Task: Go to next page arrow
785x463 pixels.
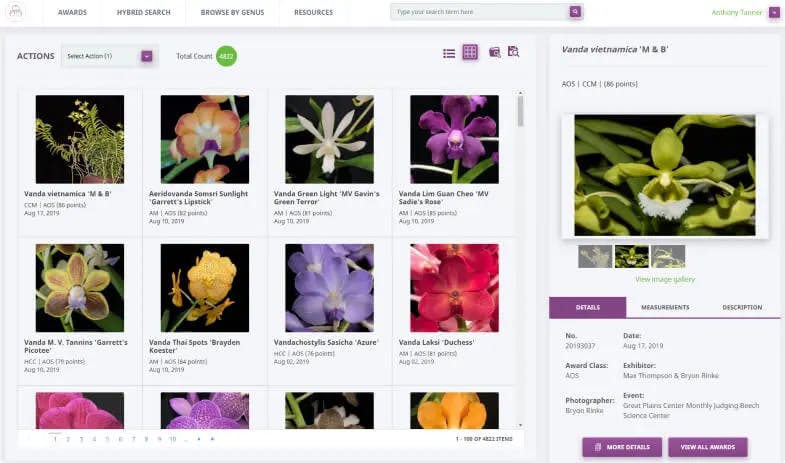Action: 199,439
